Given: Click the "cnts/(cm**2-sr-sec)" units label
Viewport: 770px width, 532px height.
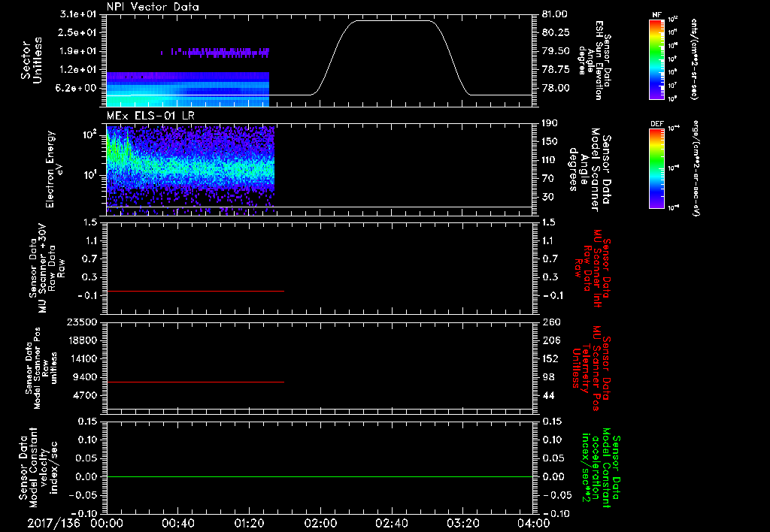Looking at the screenshot, I should 694,59.
